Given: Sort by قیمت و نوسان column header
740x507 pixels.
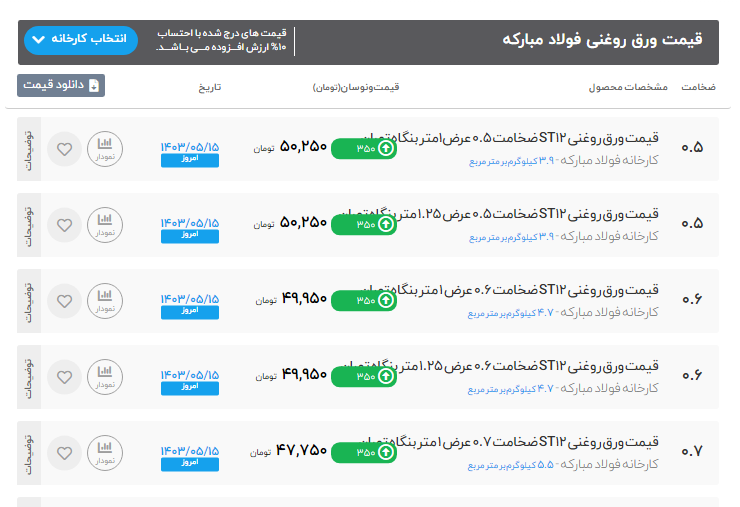Looking at the screenshot, I should (356, 88).
